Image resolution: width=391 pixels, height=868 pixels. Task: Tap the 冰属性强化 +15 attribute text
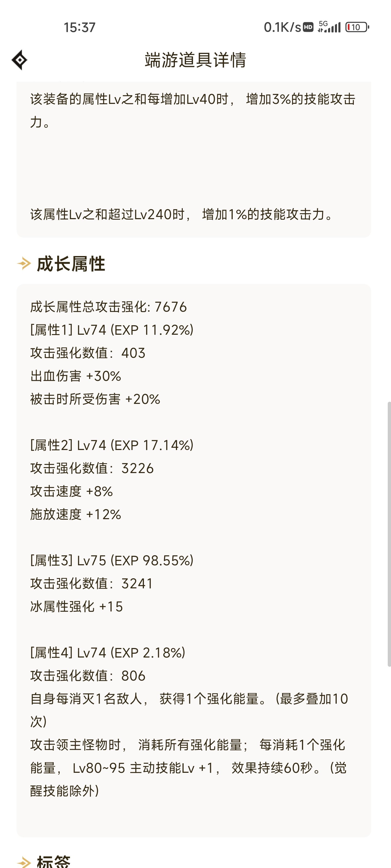77,607
